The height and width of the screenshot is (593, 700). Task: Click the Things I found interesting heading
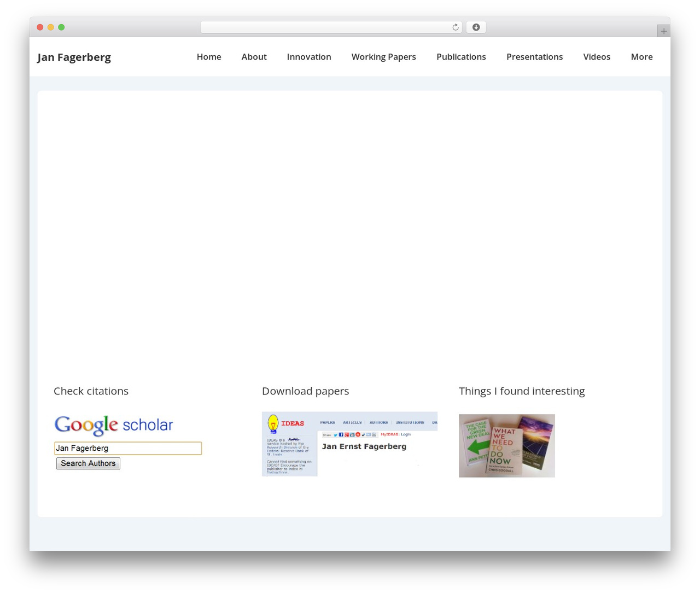(x=522, y=391)
